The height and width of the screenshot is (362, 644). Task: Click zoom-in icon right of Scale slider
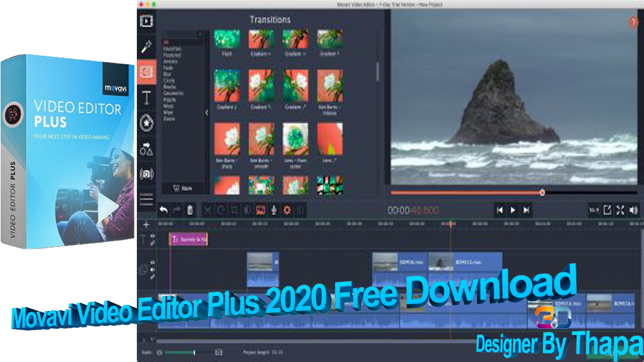tap(219, 353)
